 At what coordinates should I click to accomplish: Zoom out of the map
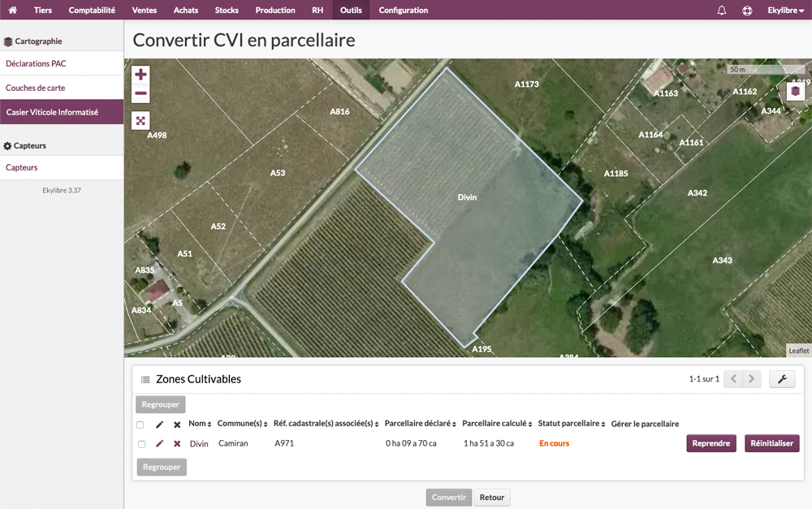[x=140, y=93]
